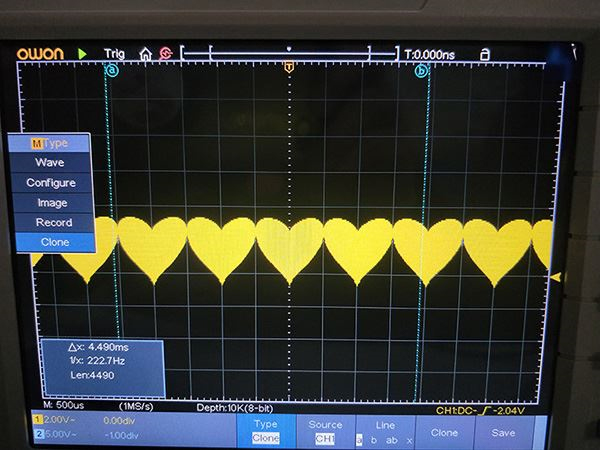Click the orange trigger position 'T' marker
Image resolution: width=600 pixels, height=450 pixels.
(290, 67)
